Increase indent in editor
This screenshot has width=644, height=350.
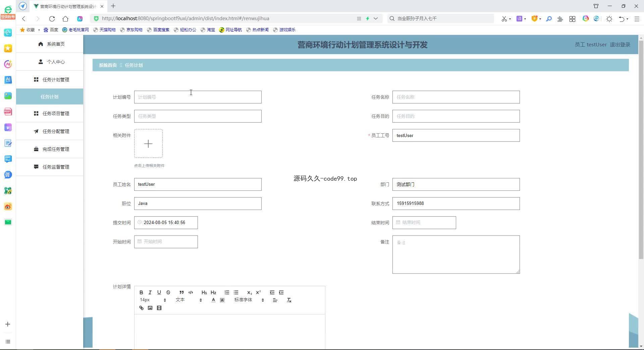coord(281,293)
